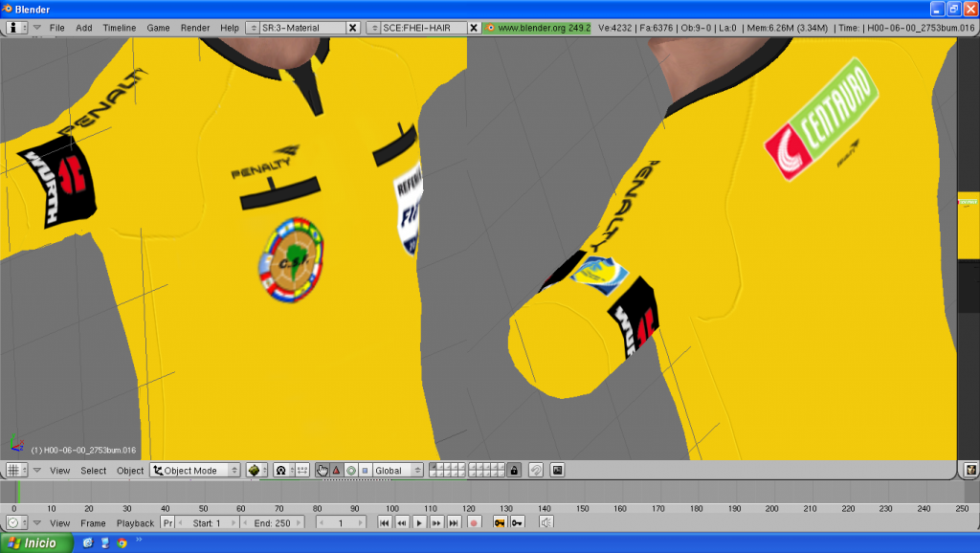The height and width of the screenshot is (553, 980).
Task: Open the Render menu
Action: (x=194, y=28)
